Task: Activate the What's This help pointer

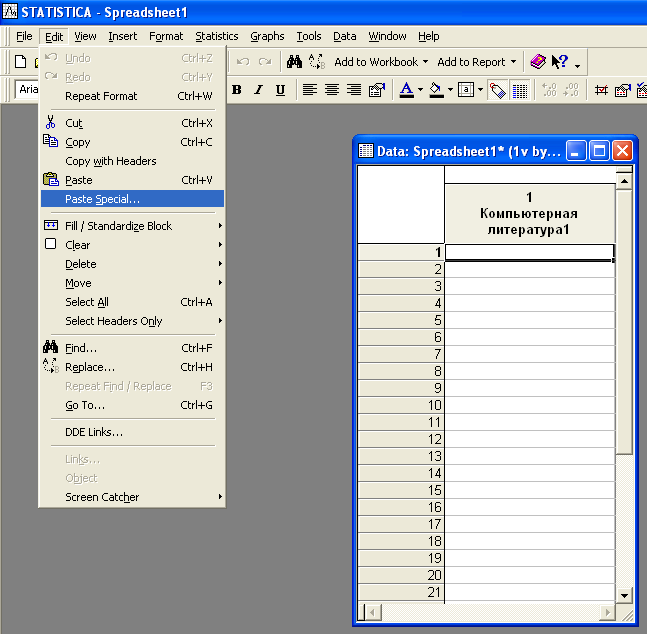Action: click(560, 62)
